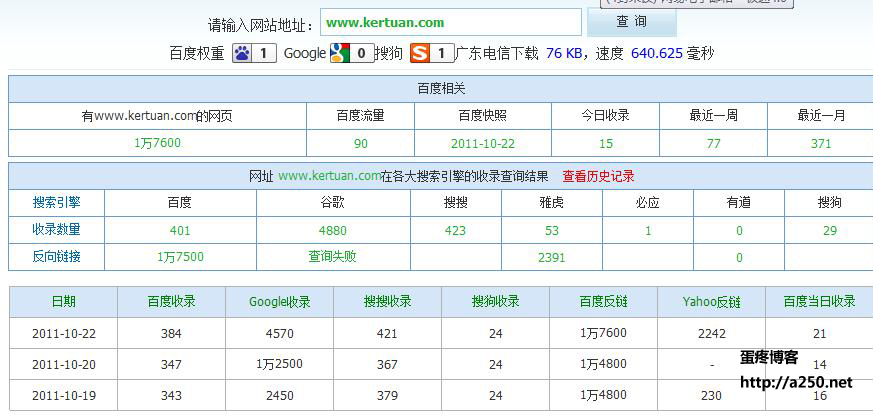The image size is (873, 416).
Task: Click the 收录数量 row header
Action: [x=56, y=229]
